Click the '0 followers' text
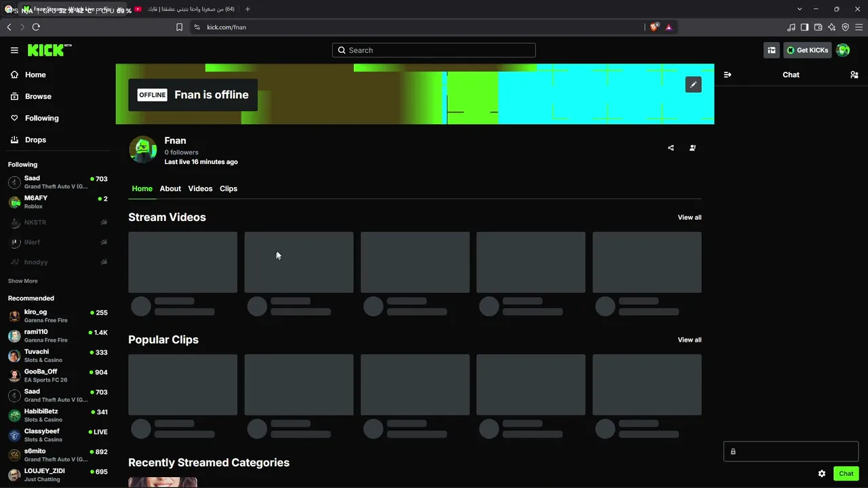 pos(181,152)
